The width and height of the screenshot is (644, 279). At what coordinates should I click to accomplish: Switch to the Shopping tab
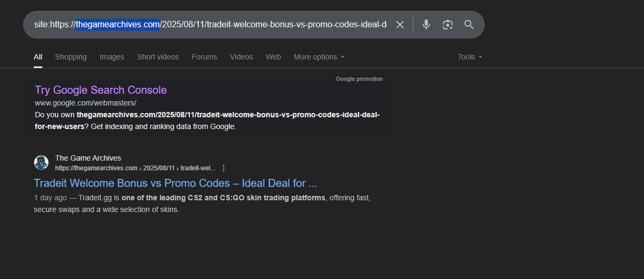(71, 57)
